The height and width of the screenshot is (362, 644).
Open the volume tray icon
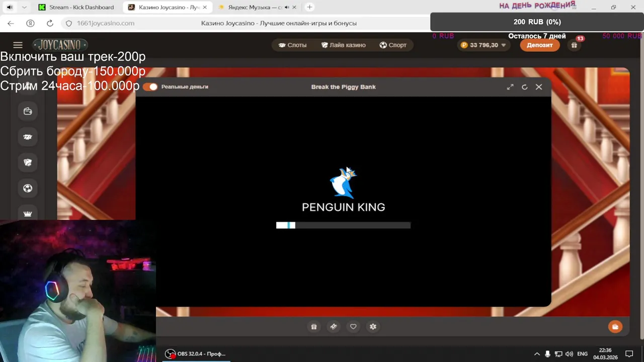pos(569,354)
